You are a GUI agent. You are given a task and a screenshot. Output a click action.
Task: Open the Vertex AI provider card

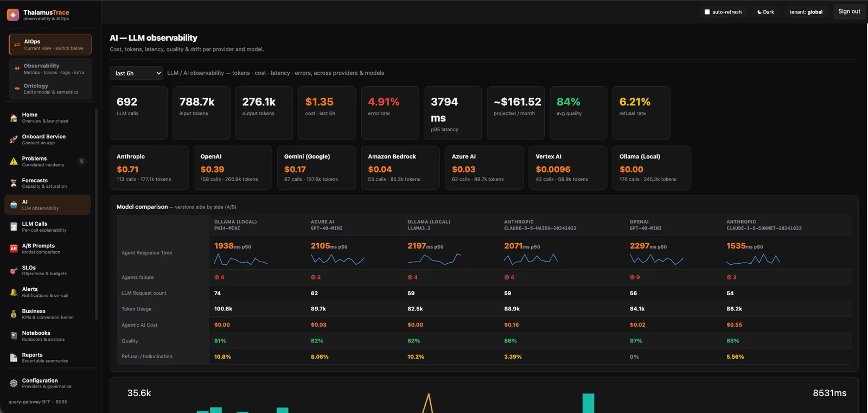(568, 168)
